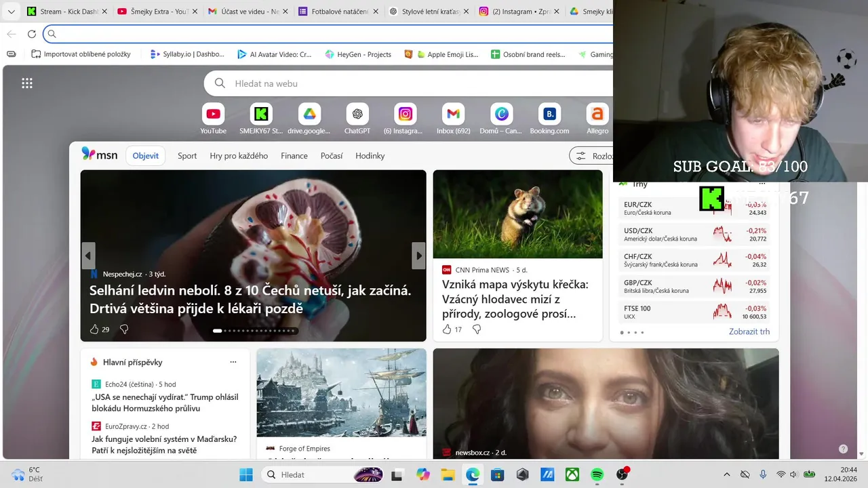Open Spotify from the taskbar
This screenshot has width=868, height=488.
pos(597,474)
